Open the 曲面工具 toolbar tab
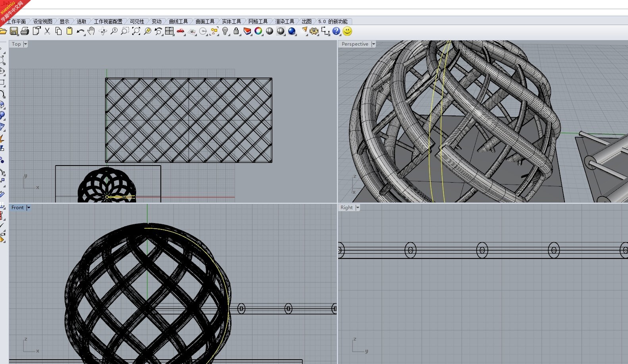This screenshot has width=628, height=364. [205, 21]
